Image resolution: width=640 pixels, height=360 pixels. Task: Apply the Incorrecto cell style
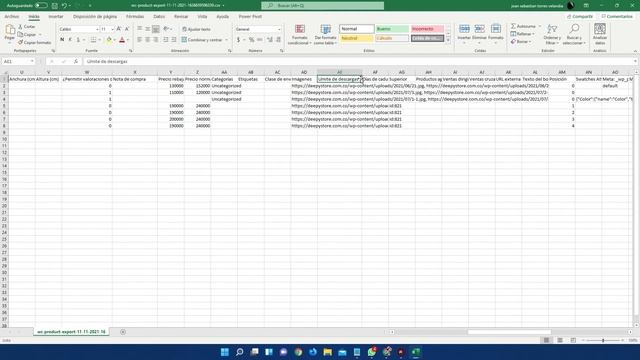[427, 29]
